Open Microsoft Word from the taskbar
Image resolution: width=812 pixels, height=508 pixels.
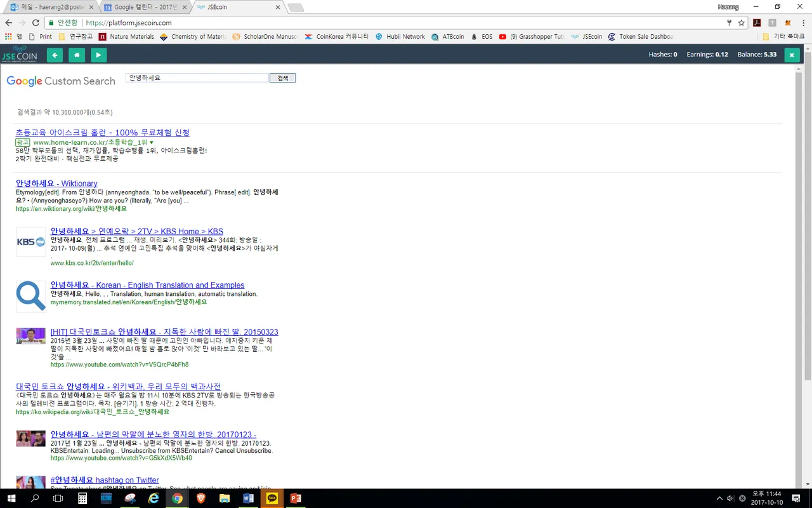pos(249,498)
